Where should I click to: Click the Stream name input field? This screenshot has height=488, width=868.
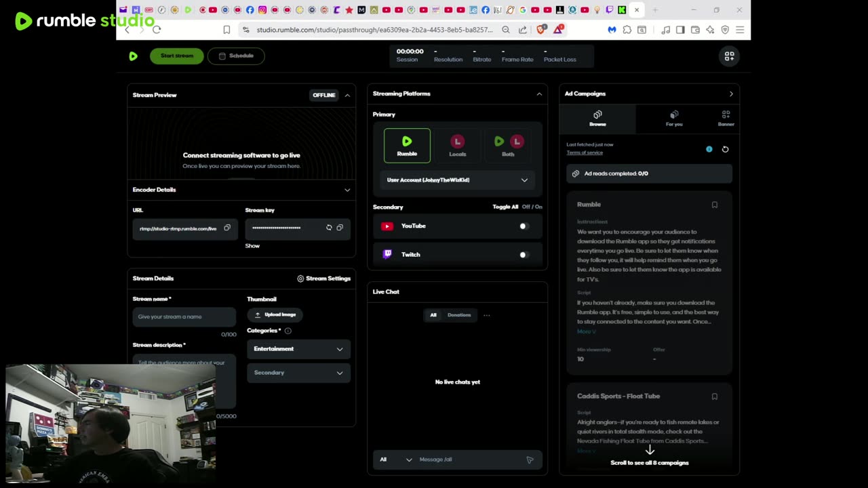point(184,317)
